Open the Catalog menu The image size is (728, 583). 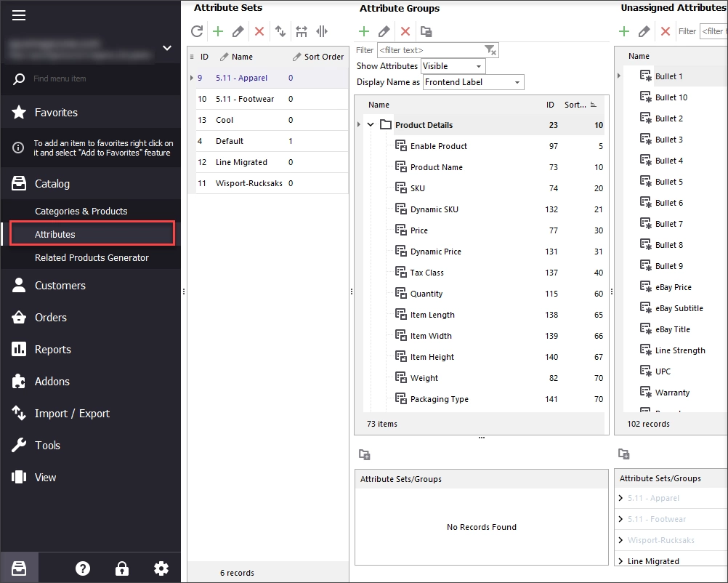[x=91, y=183]
